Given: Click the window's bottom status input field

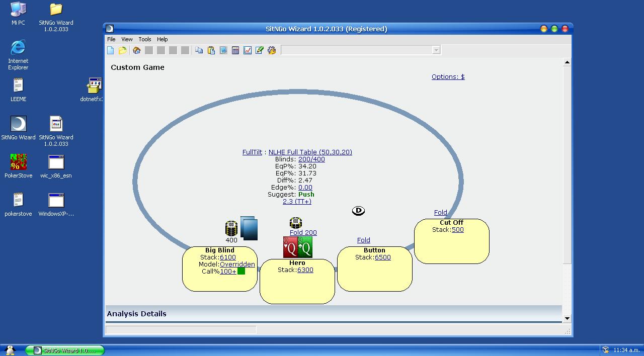Looking at the screenshot, I should (x=181, y=330).
